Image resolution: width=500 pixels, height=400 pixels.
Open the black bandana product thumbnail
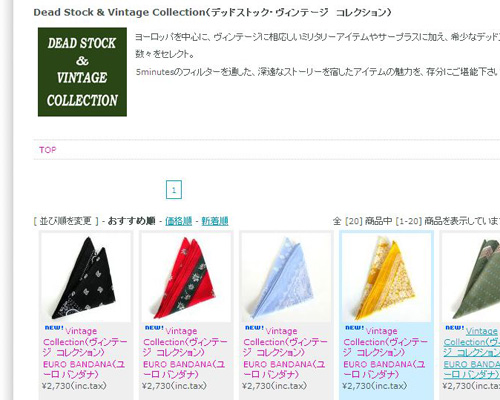click(x=86, y=277)
